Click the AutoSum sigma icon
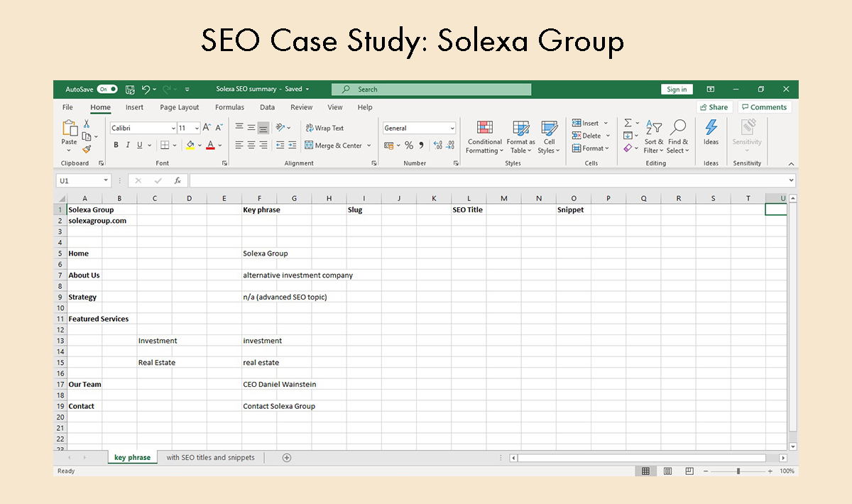Screen dimensions: 852x504 point(628,124)
